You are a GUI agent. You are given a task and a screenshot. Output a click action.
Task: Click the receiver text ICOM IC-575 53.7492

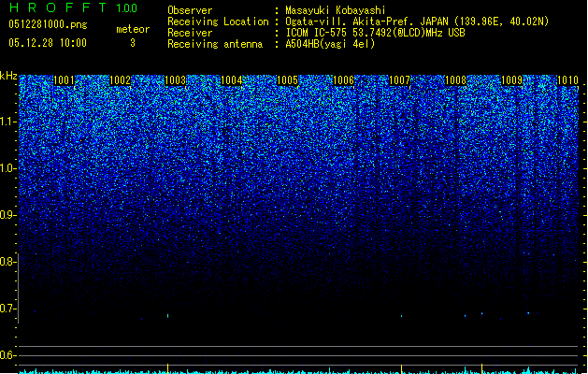point(376,33)
